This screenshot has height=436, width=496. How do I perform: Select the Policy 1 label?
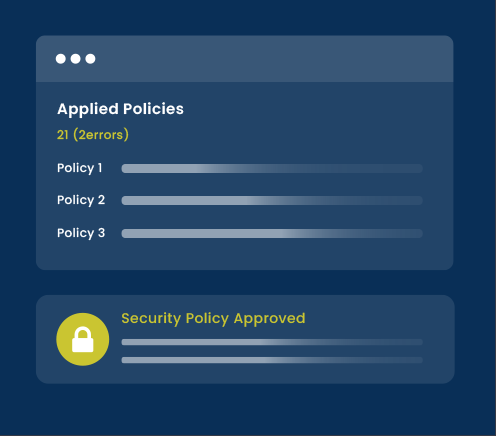(x=80, y=168)
